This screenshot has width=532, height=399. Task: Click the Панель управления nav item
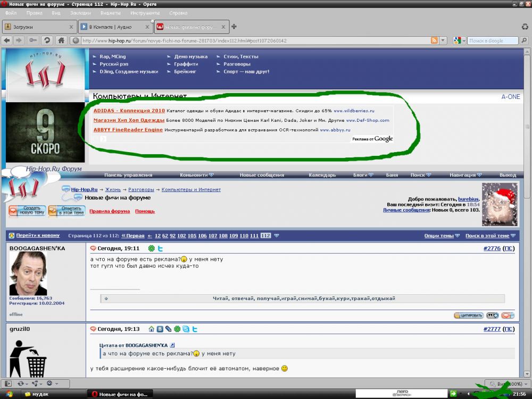point(128,174)
